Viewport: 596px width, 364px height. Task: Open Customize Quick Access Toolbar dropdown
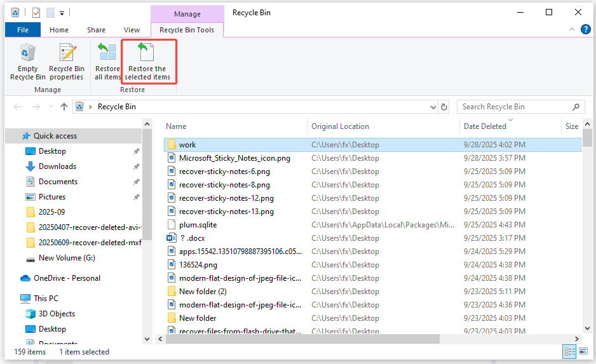[x=62, y=13]
